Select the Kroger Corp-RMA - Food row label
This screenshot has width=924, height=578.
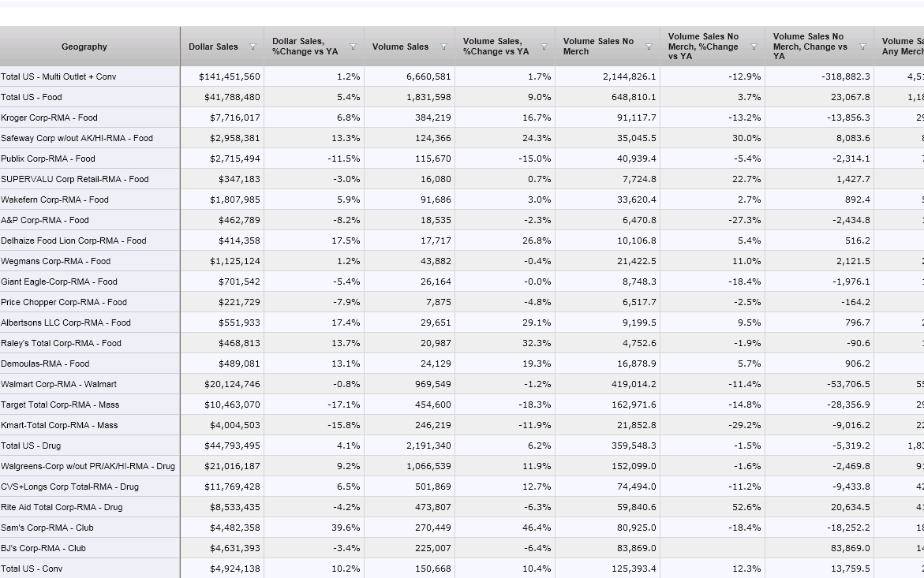49,117
